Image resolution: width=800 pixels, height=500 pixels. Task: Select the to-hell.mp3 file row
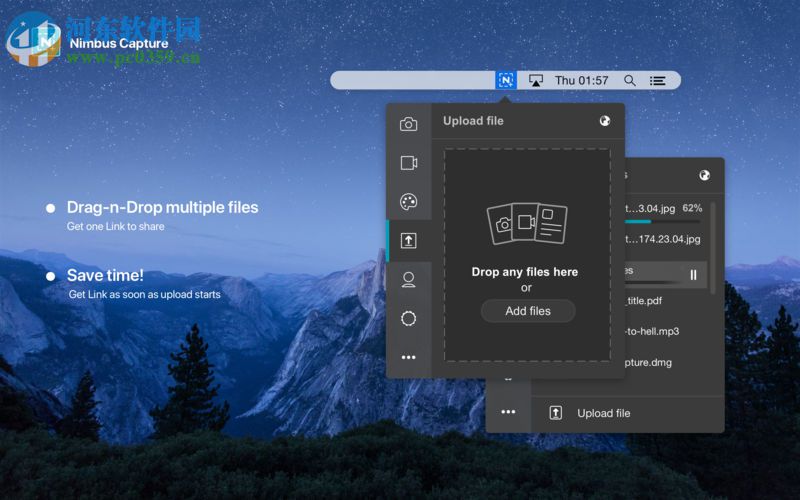[x=653, y=332]
